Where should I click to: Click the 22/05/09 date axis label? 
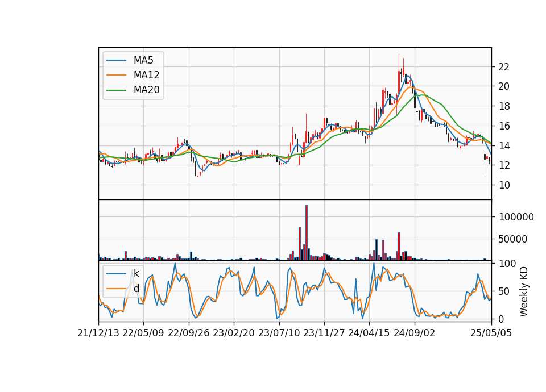tap(143, 333)
